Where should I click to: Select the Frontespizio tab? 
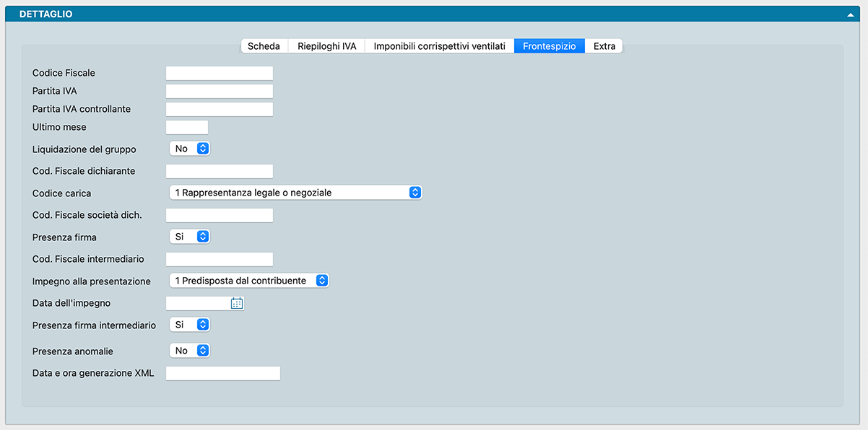click(x=549, y=46)
